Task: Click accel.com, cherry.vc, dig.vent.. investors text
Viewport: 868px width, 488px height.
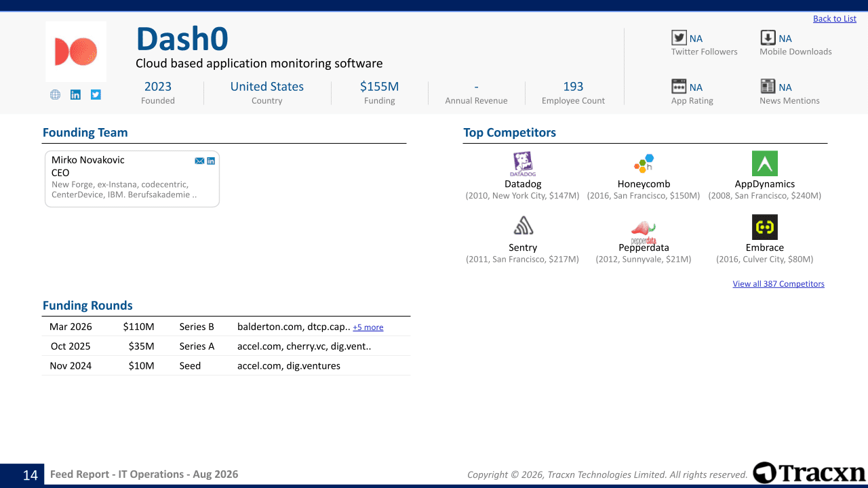Action: [304, 346]
